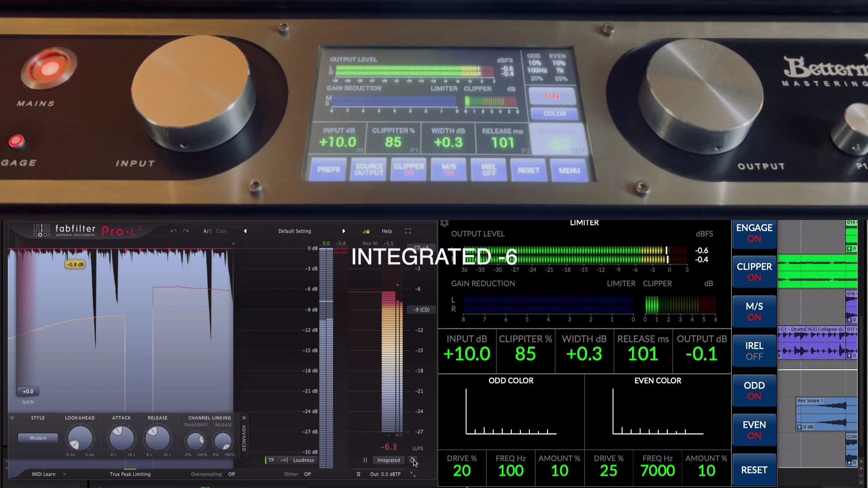
Task: Click the Integrated measurement mode icon
Action: 388,460
